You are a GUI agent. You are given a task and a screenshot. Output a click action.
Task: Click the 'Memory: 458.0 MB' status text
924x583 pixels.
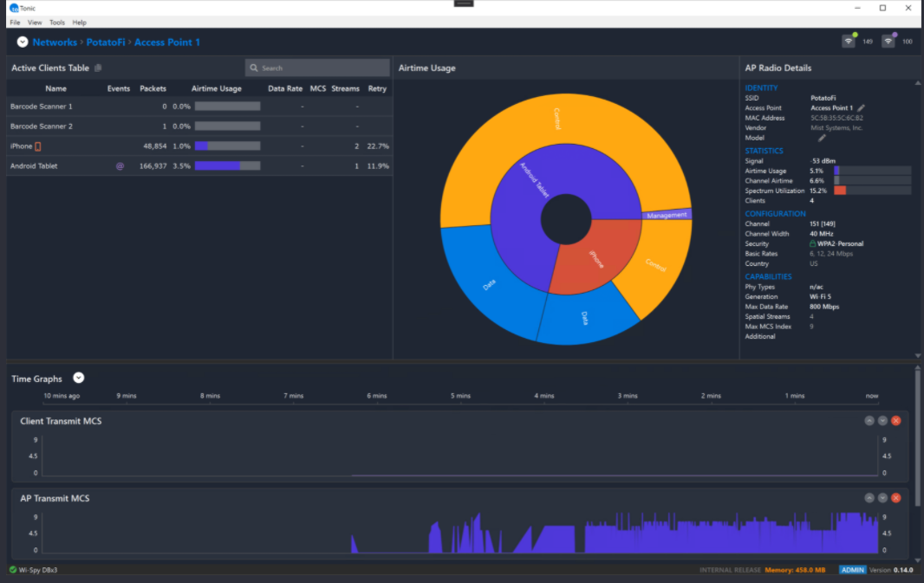click(x=795, y=570)
